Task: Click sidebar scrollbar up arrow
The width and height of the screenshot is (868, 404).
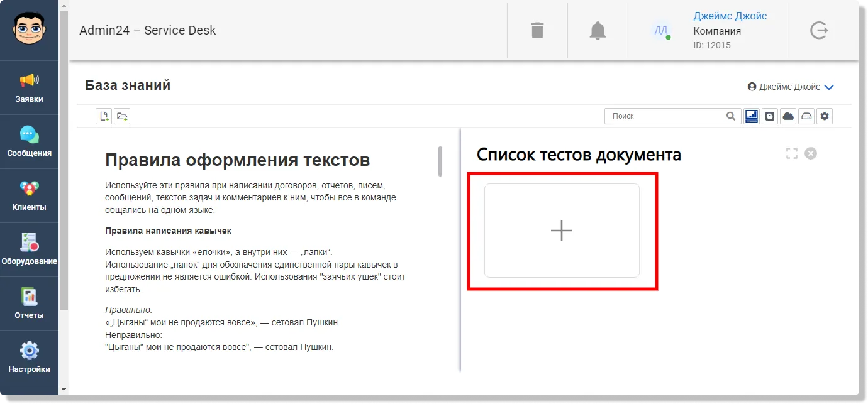Action: [x=63, y=5]
